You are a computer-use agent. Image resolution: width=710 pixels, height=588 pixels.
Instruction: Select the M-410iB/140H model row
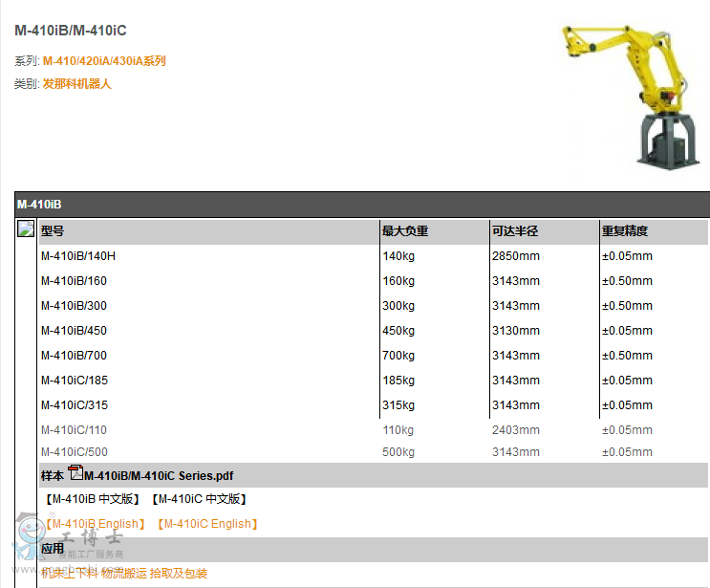[77, 256]
